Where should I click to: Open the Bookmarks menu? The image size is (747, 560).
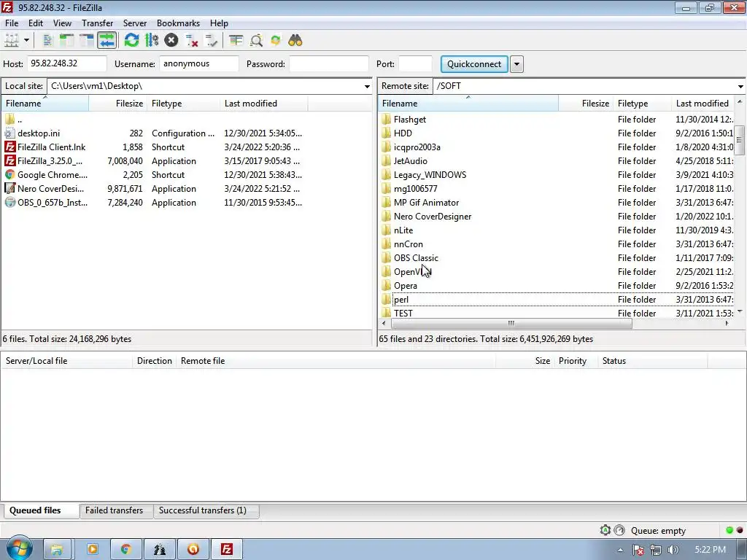coord(178,23)
